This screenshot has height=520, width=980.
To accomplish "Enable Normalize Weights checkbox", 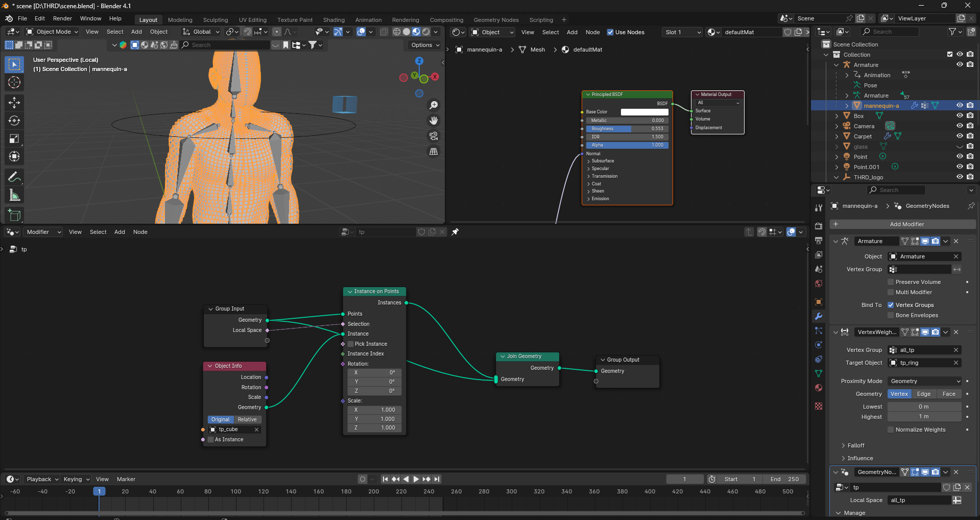I will click(891, 430).
